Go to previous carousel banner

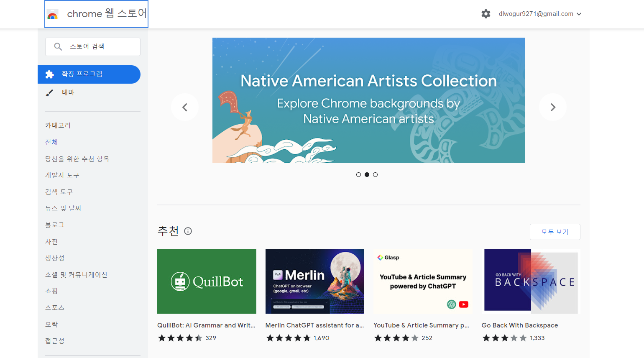(185, 107)
